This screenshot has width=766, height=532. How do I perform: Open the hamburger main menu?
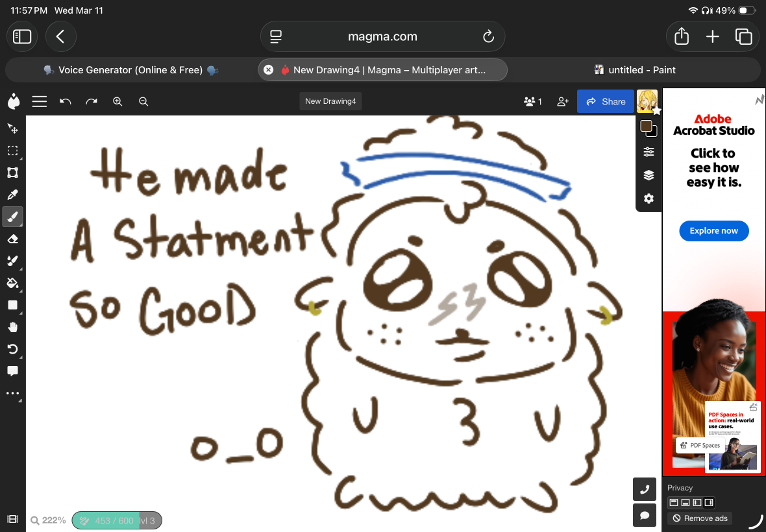tap(40, 101)
